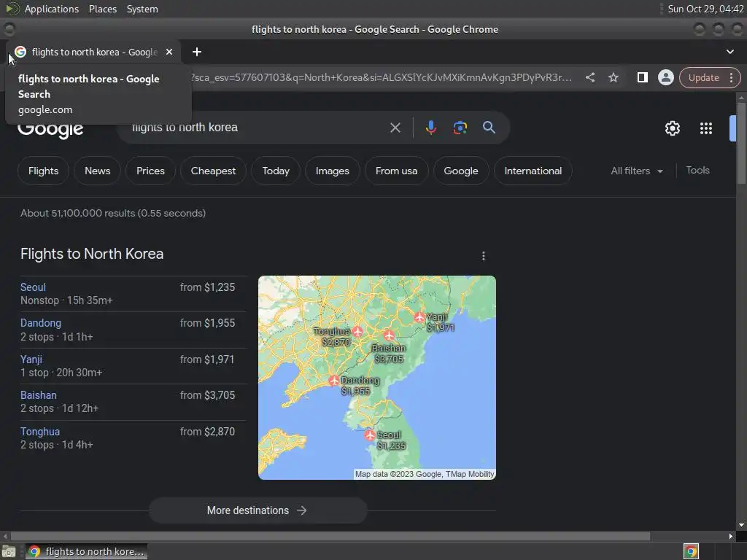Click the Google logo
This screenshot has width=747, height=560.
[50, 130]
